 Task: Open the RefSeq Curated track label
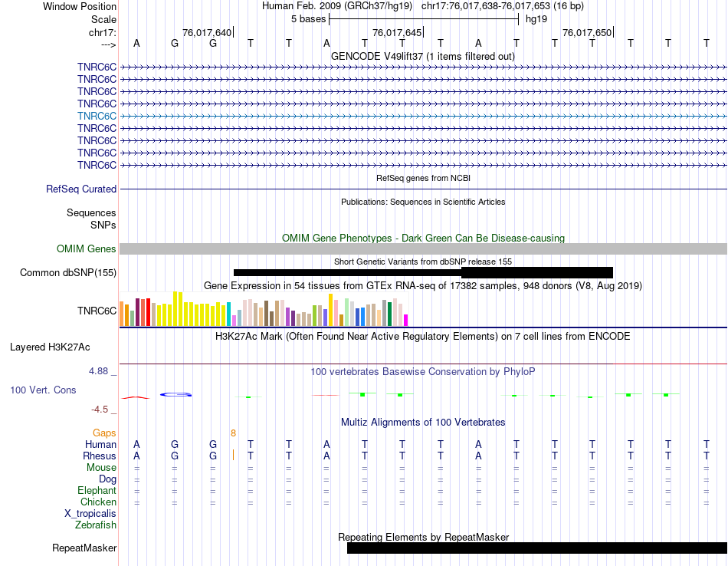coord(81,189)
